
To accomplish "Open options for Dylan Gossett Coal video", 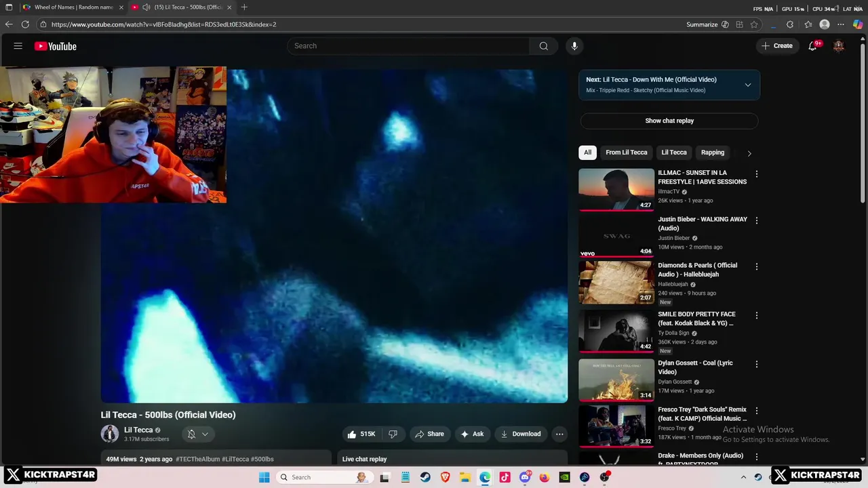I will (757, 364).
